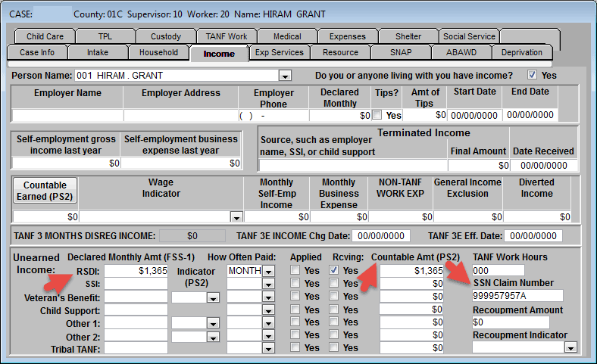
Task: Select the Intake tab
Action: [98, 52]
